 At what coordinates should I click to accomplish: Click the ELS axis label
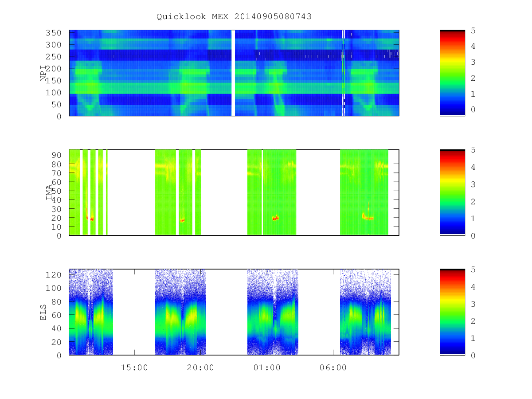[x=43, y=312]
